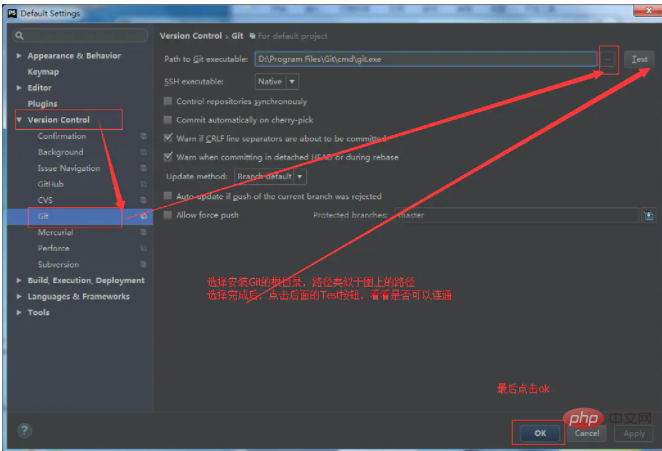Expand the Appearance & Behavior section

pyautogui.click(x=20, y=56)
